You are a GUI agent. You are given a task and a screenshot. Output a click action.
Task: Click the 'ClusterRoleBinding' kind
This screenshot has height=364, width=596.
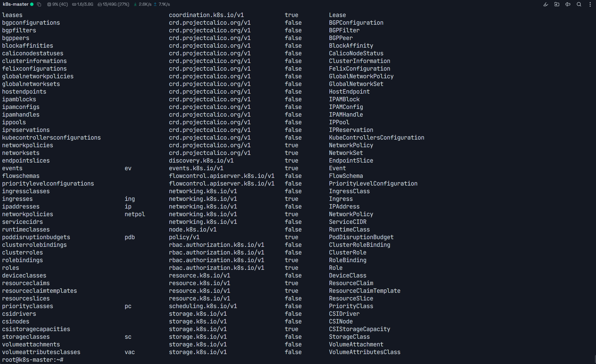(360, 245)
